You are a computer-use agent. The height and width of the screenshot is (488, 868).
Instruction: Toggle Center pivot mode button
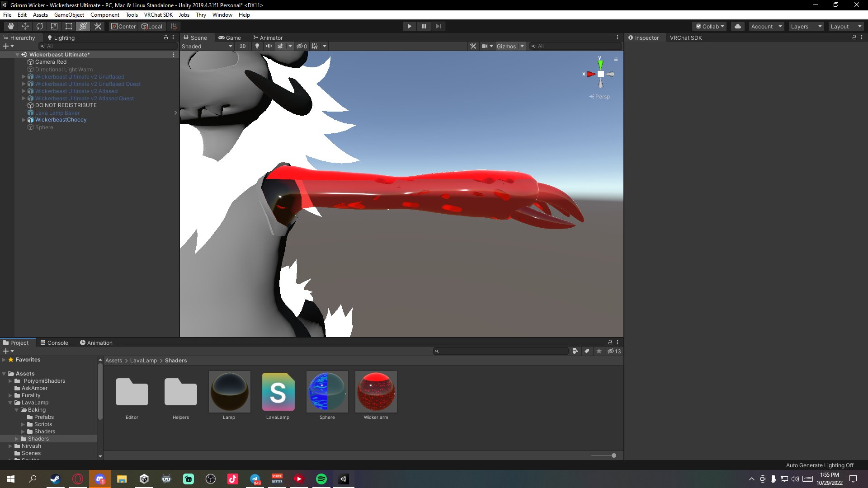pos(123,26)
